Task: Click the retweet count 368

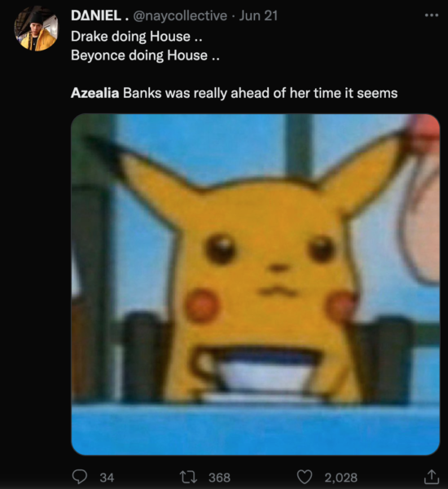Action: pyautogui.click(x=219, y=478)
